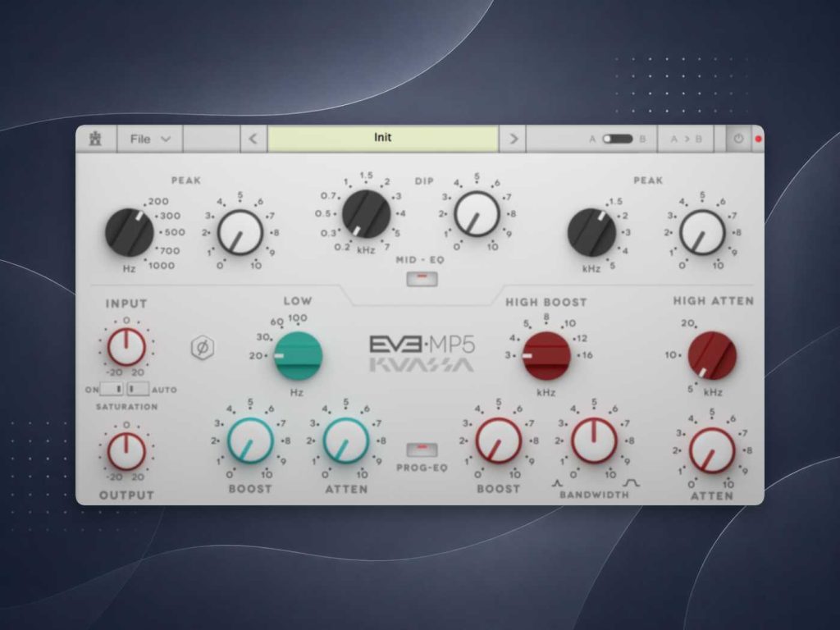840x630 pixels.
Task: Click the 1000 label on PEAK Hz dial
Action: 162,266
